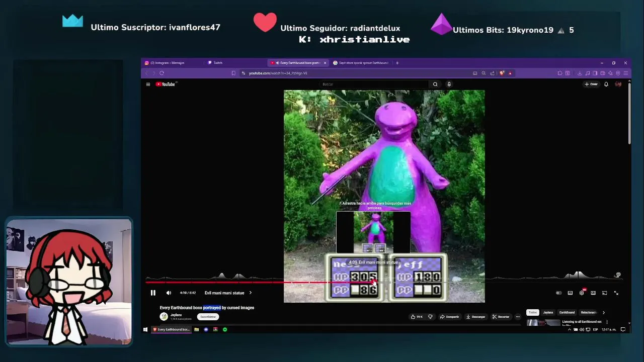This screenshot has height=362, width=644.
Task: Open Brave Shields lion icon
Action: 502,73
